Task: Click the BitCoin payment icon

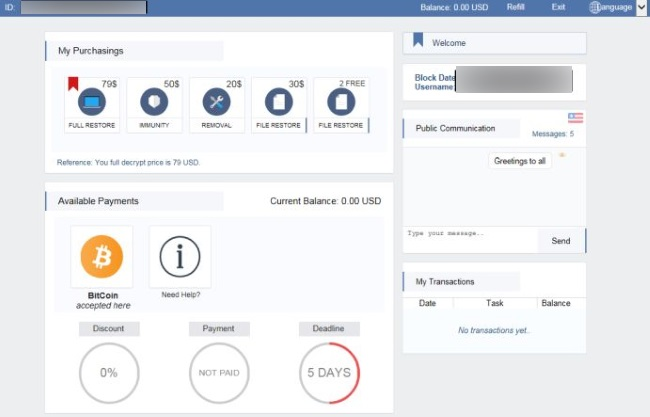Action: 101,259
